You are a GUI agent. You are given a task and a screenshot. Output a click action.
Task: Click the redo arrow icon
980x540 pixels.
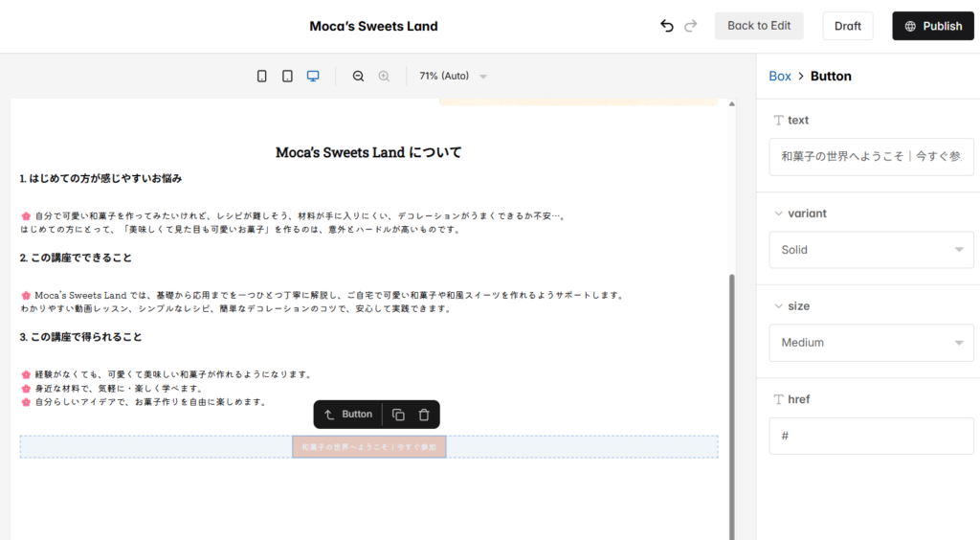pos(691,26)
